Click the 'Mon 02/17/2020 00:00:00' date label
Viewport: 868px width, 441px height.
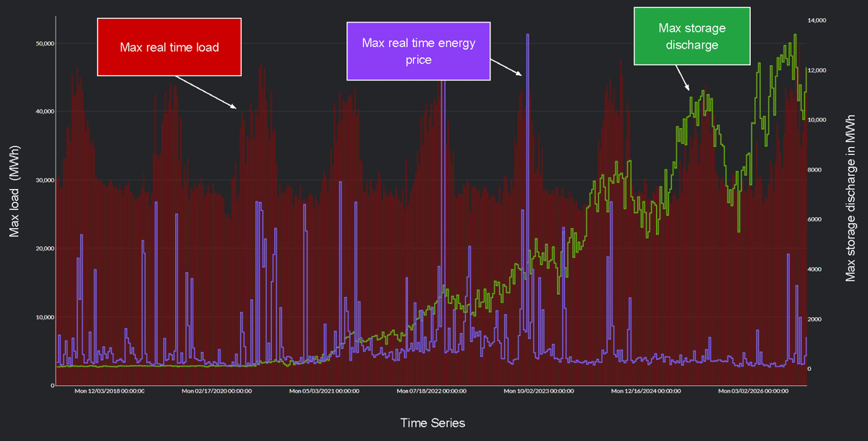coord(217,391)
